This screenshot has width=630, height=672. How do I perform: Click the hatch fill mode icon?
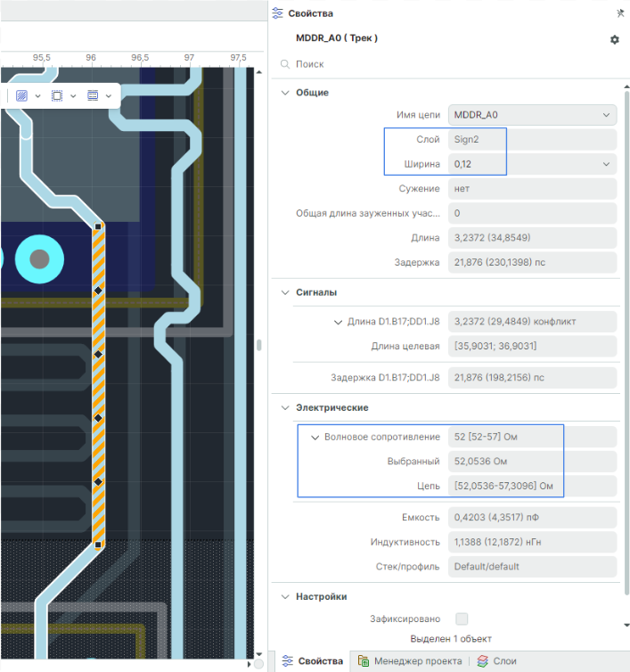point(21,95)
